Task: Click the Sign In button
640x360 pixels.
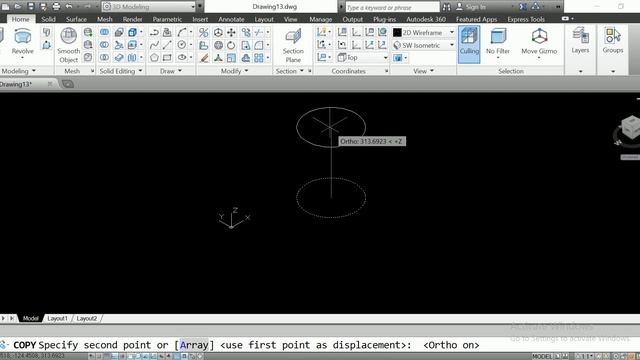Action: click(471, 7)
